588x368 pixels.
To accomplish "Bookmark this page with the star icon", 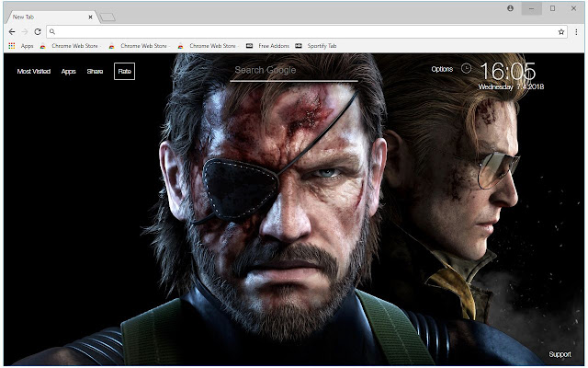I will 561,32.
